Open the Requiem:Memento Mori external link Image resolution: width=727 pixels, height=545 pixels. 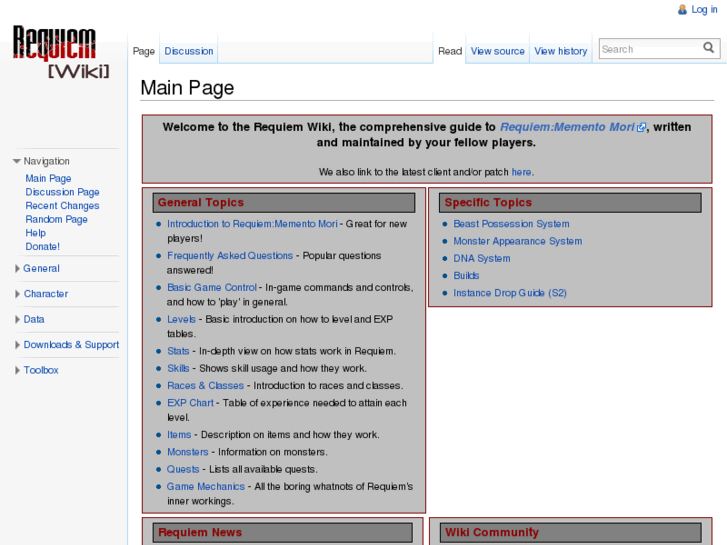pos(567,127)
